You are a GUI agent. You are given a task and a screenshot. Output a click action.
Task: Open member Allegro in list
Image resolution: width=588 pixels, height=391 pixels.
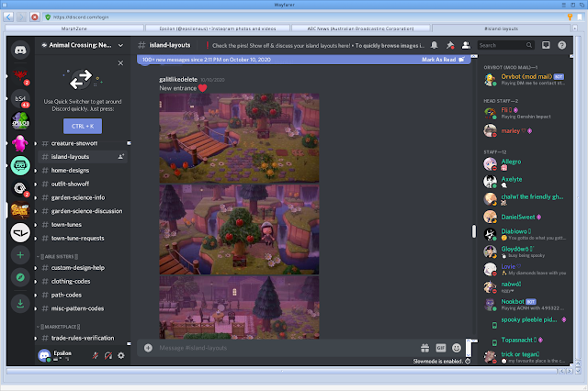(525, 164)
